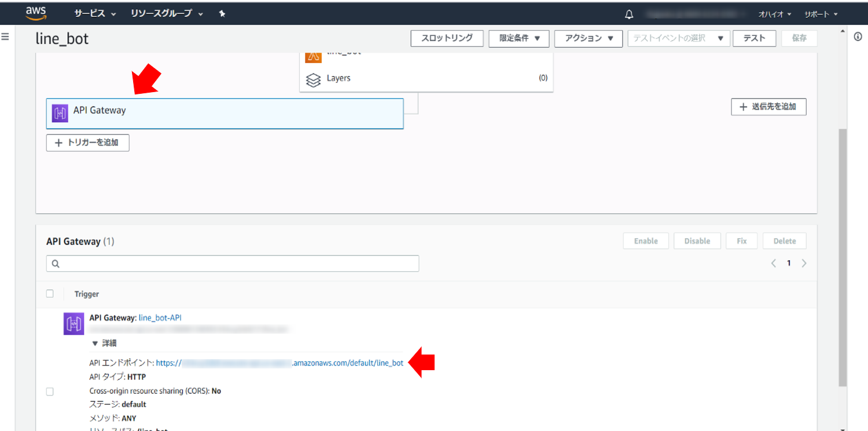This screenshot has width=868, height=431.
Task: Open the info panel icon at right
Action: 858,36
